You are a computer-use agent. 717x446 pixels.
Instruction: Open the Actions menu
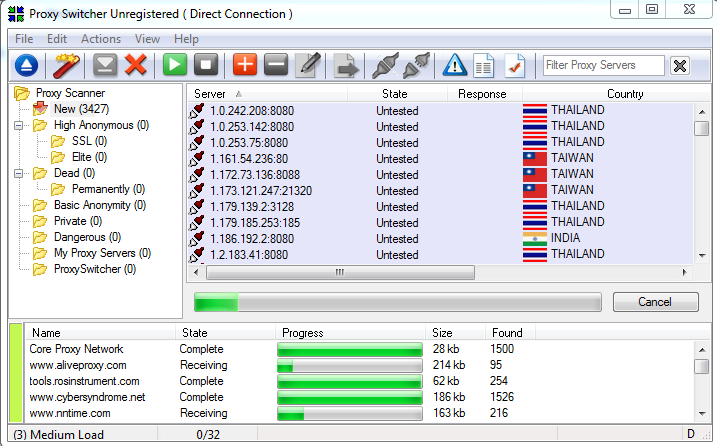coord(101,39)
